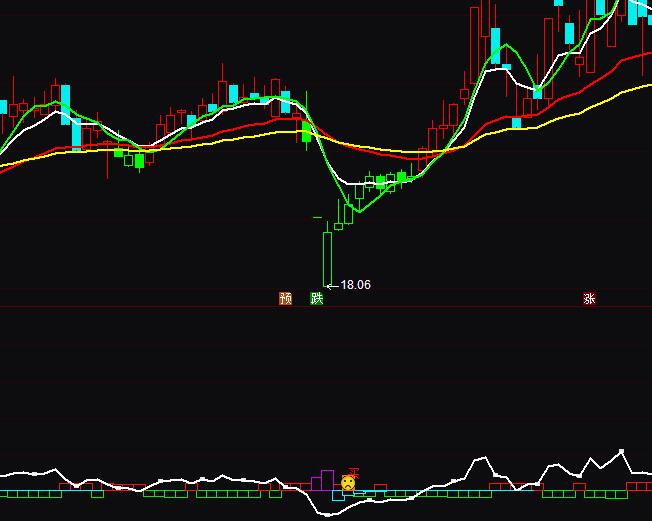This screenshot has height=521, width=652.
Task: Click the white indicator line's lowest trough
Action: click(x=328, y=515)
